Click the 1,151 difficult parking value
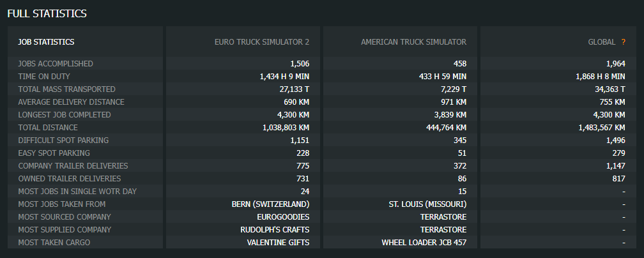The image size is (644, 258). [x=300, y=140]
